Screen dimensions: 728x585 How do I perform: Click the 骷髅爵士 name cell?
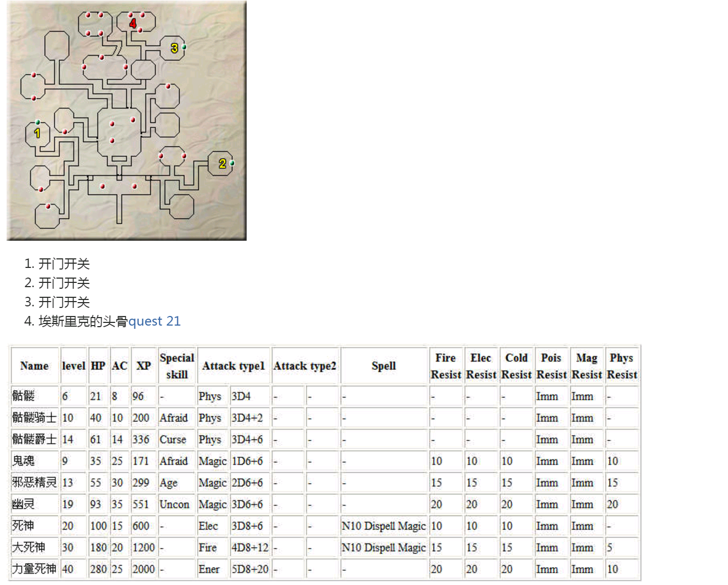coord(34,439)
